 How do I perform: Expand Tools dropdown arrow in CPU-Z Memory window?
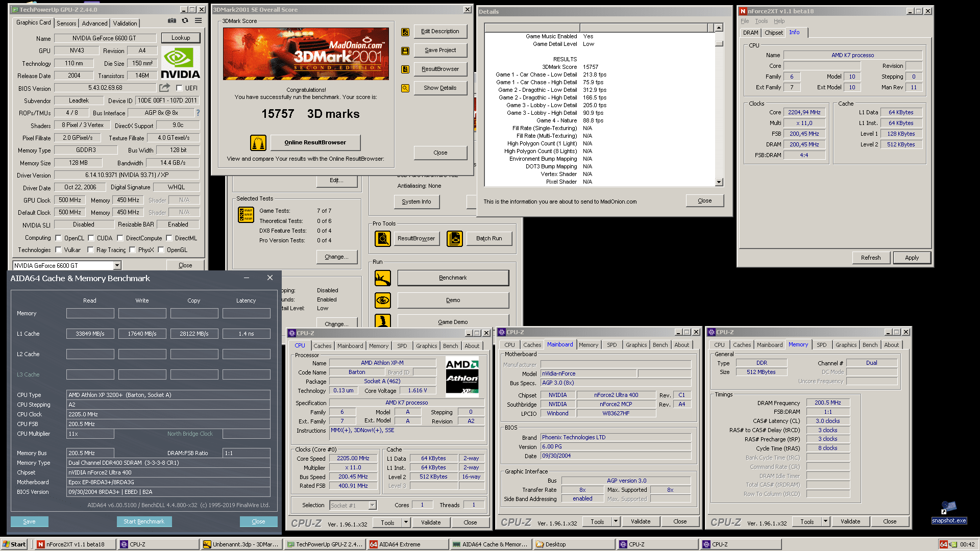click(x=826, y=521)
